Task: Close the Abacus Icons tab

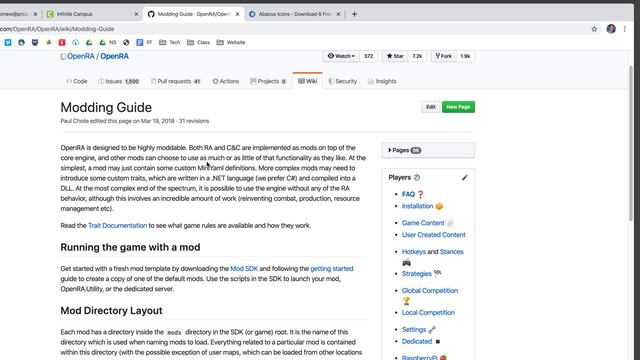Action: [x=338, y=14]
